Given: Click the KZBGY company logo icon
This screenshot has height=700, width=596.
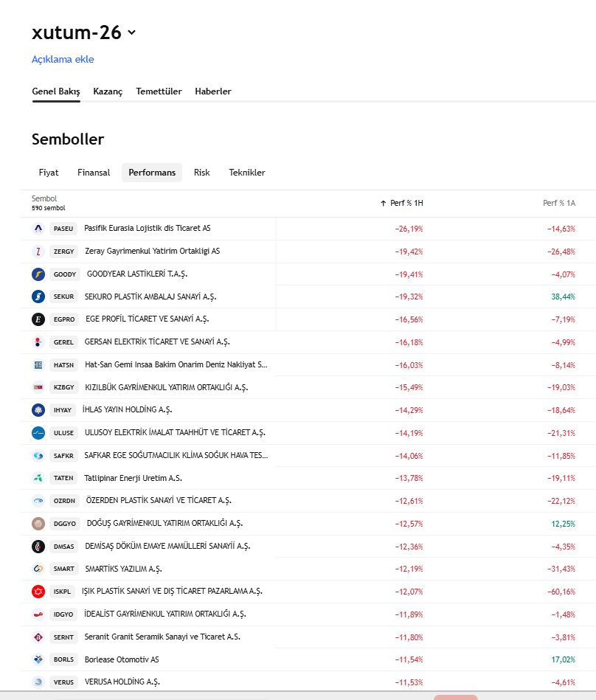Looking at the screenshot, I should point(38,387).
